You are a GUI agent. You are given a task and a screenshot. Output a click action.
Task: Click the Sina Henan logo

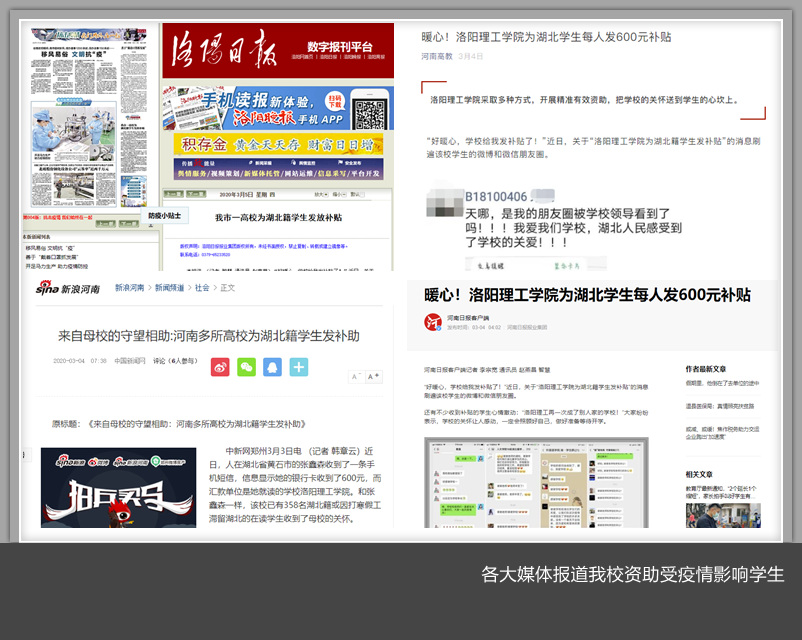point(67,288)
